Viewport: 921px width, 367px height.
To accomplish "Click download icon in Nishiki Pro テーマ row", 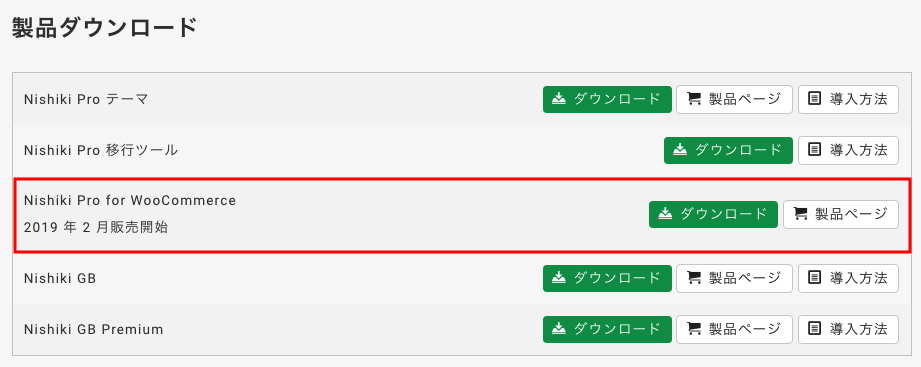I will pos(559,99).
